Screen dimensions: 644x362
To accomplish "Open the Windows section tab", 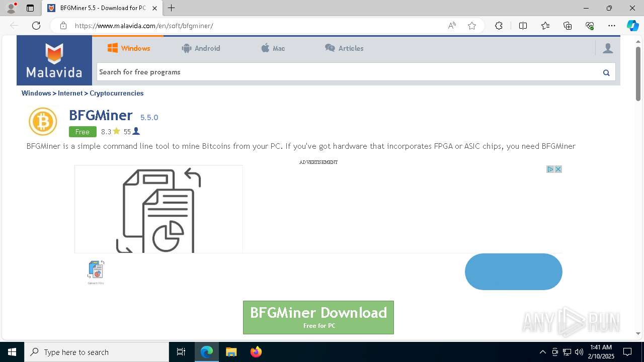I will (129, 48).
